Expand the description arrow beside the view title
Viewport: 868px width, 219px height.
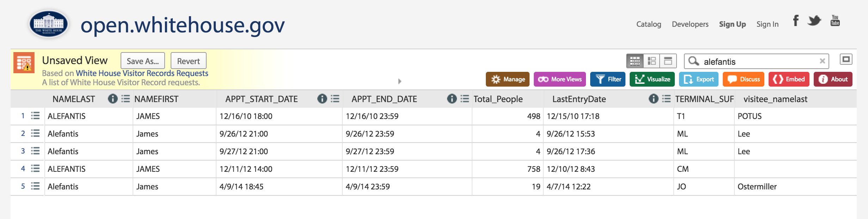click(399, 81)
